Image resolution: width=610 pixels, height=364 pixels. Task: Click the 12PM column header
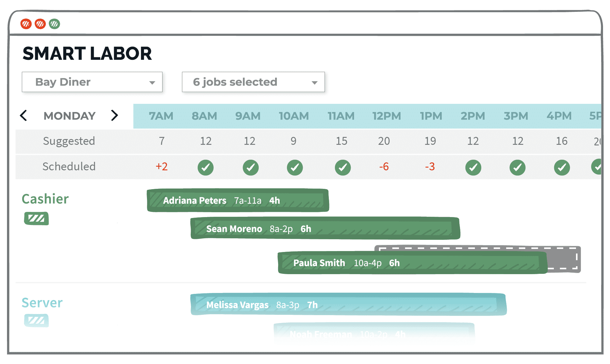387,116
